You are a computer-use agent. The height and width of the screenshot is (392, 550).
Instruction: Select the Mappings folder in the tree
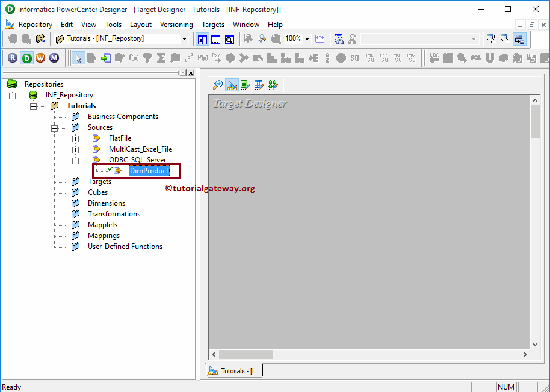[x=104, y=235]
